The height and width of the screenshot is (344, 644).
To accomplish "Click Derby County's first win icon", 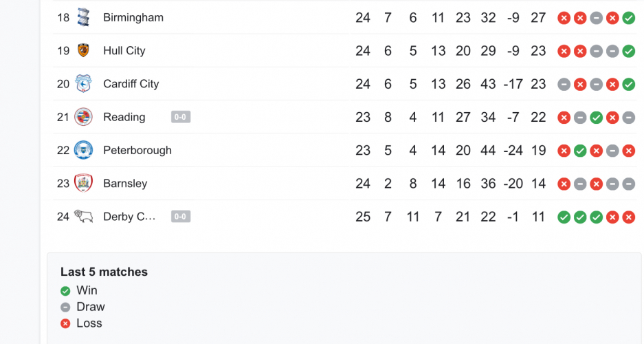I will [x=564, y=217].
